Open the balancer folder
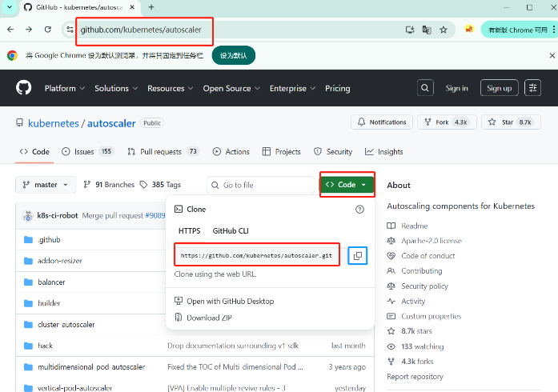 coord(51,282)
